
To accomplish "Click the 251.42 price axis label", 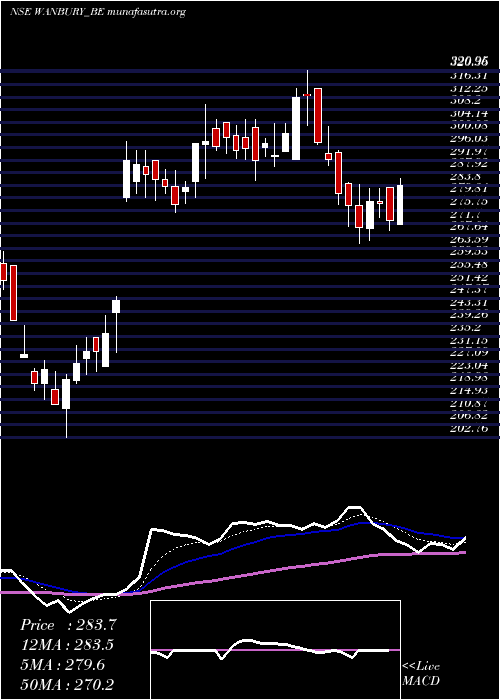I will tap(468, 277).
